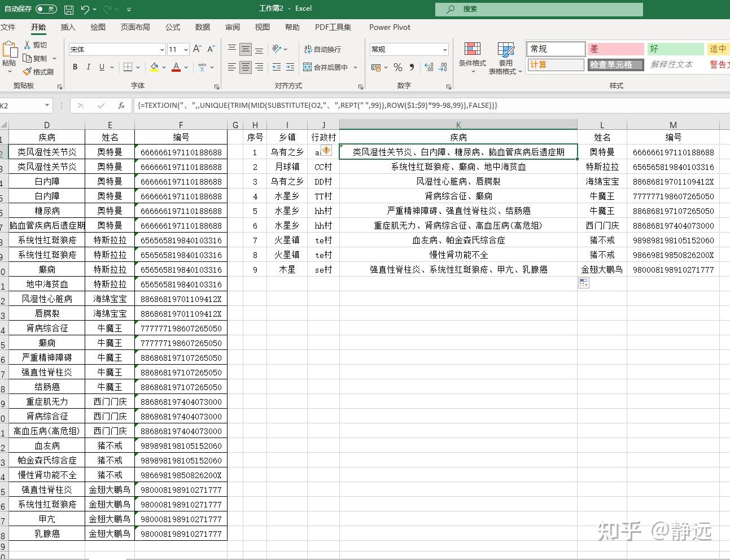Screen dimensions: 730x560
Task: Click the decrease decimal icon
Action: 444,67
